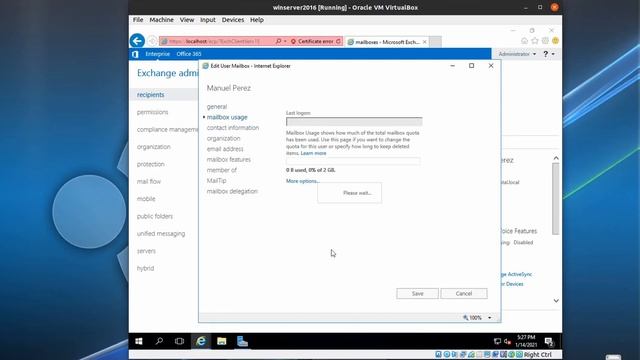Screen dimensions: 640x360
Task: Open the VirtualBox Machine menu
Action: (161, 20)
